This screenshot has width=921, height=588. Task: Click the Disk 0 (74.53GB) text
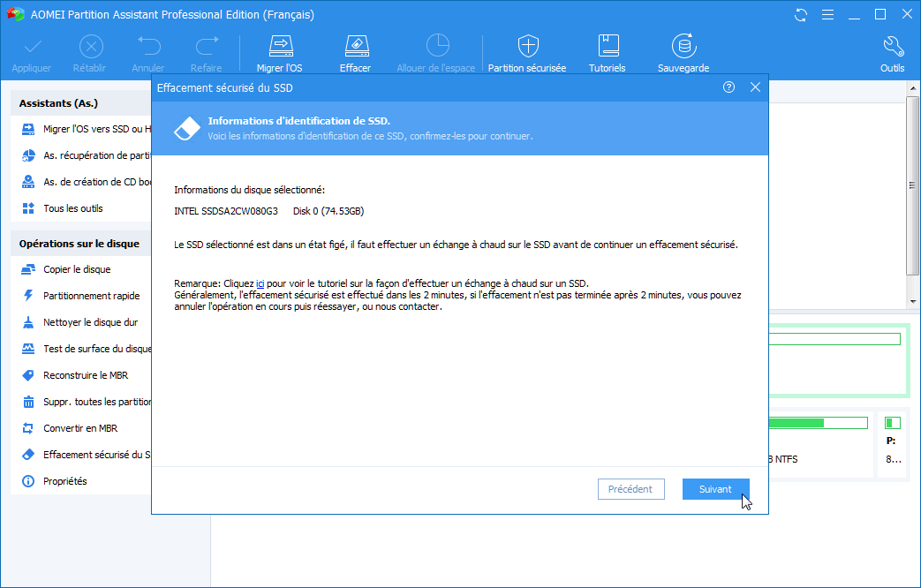(x=328, y=212)
